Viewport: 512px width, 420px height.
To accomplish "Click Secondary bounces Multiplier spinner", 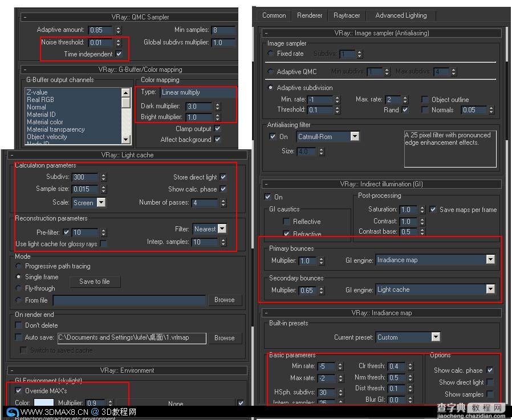I will click(x=322, y=290).
